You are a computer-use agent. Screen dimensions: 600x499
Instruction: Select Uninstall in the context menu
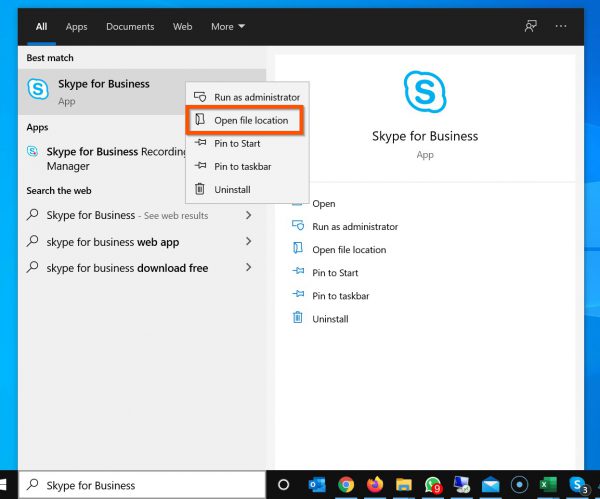click(x=232, y=189)
